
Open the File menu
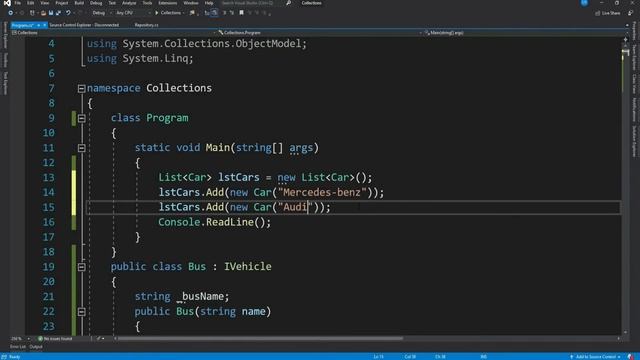(x=18, y=3)
